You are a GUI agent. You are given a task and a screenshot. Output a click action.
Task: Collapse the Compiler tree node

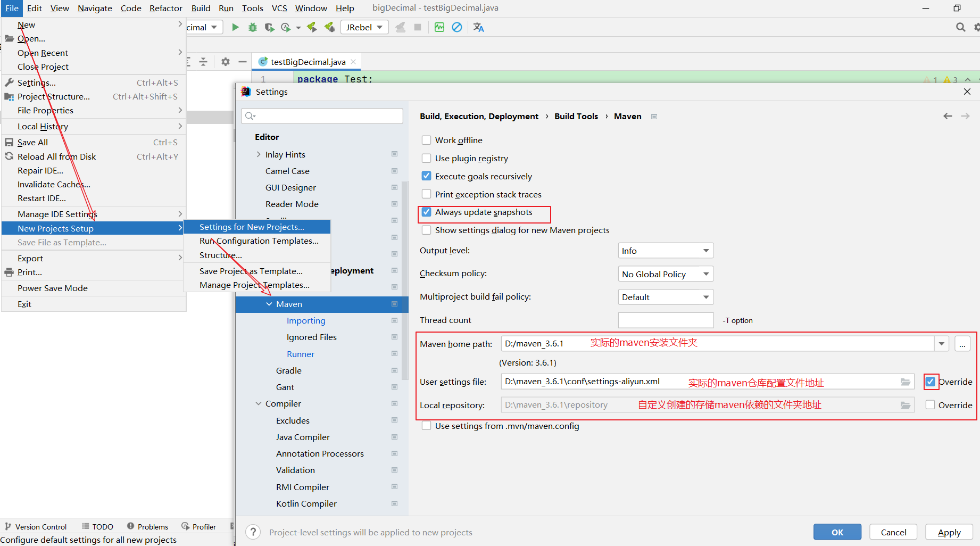click(x=259, y=403)
